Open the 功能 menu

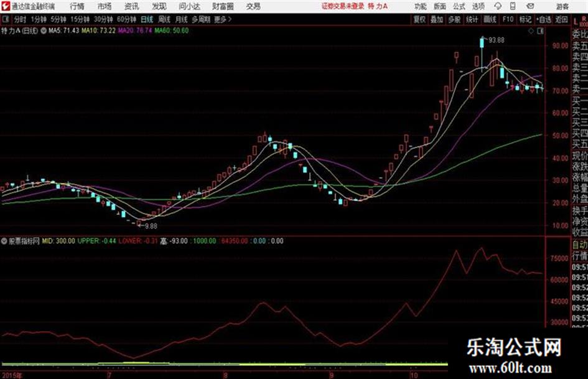coord(421,6)
